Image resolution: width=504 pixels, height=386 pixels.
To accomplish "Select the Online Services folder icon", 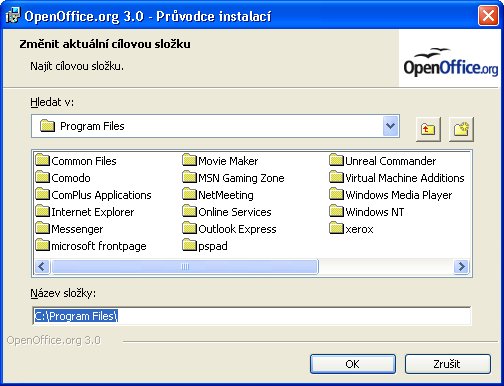I will [190, 211].
